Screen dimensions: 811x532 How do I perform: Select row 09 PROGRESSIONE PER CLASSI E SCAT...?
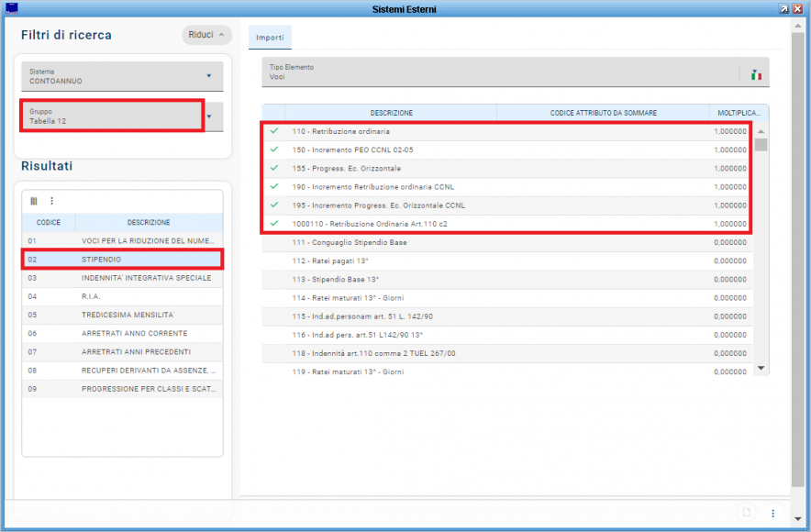[123, 389]
